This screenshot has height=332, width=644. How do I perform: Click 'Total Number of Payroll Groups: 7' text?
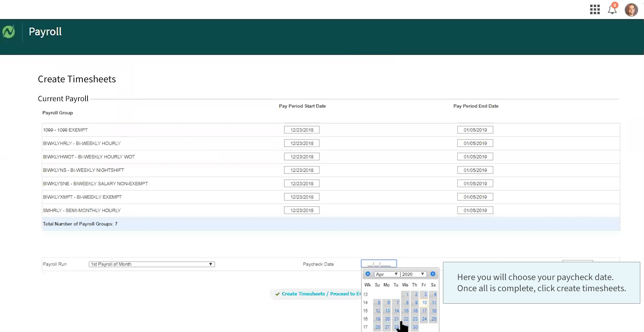click(80, 224)
